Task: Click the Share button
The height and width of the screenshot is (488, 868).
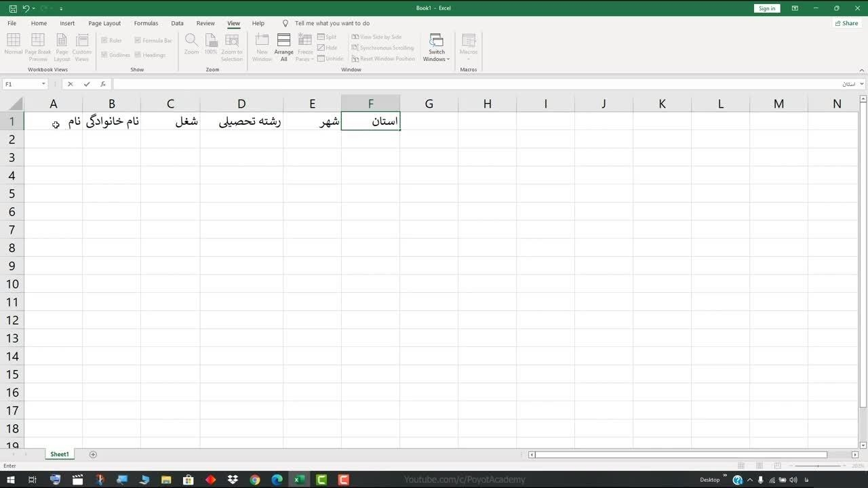Action: 846,23
